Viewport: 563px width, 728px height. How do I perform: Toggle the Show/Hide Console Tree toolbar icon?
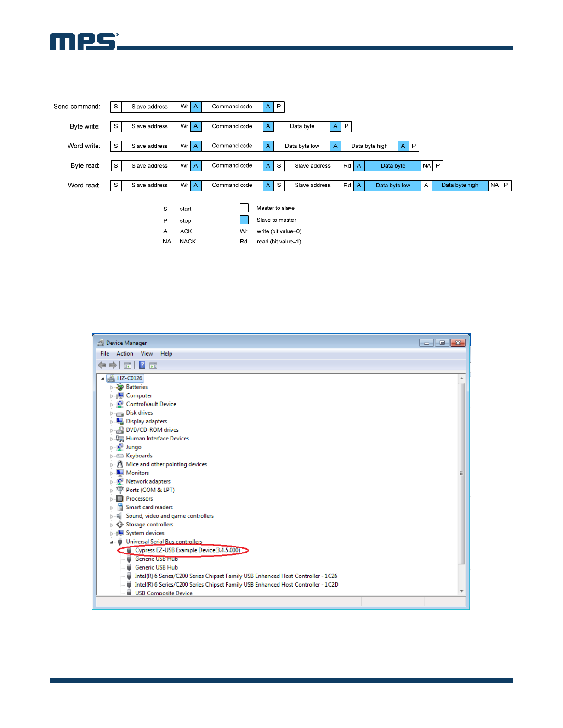pos(128,365)
